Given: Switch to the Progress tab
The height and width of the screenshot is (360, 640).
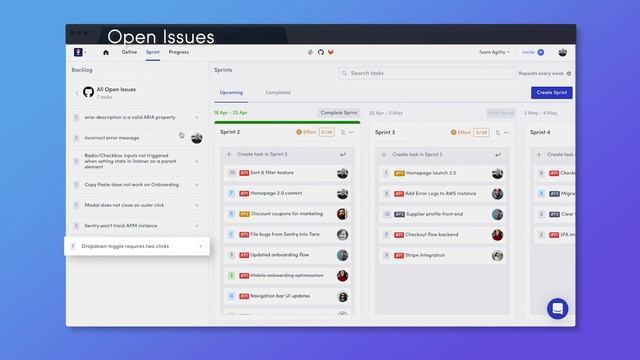Looking at the screenshot, I should tap(179, 52).
